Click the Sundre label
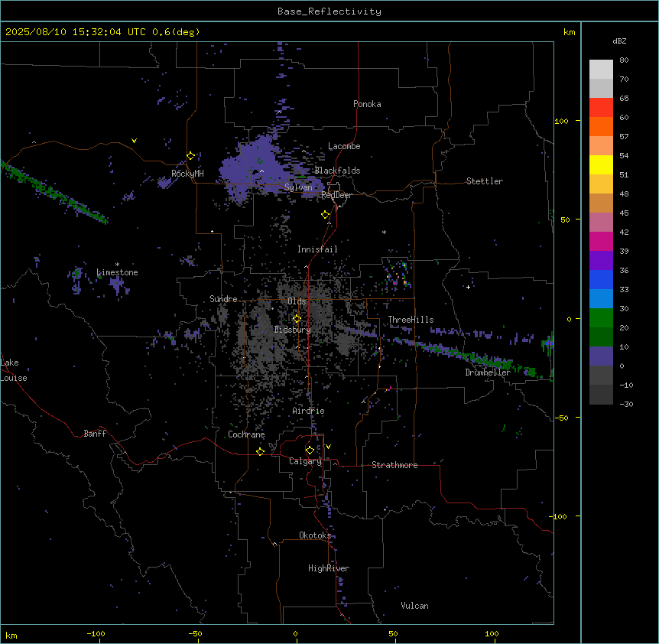The image size is (659, 644). (x=223, y=299)
